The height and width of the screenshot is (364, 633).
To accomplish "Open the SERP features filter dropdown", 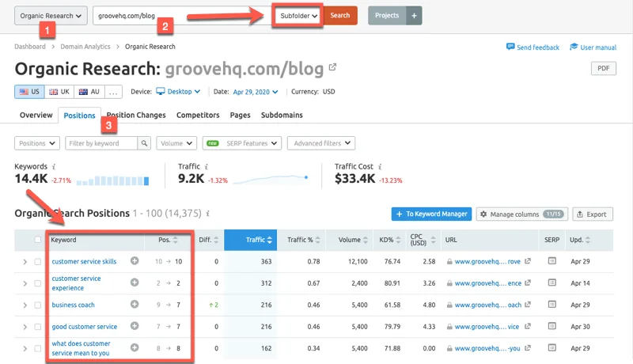I will point(242,143).
